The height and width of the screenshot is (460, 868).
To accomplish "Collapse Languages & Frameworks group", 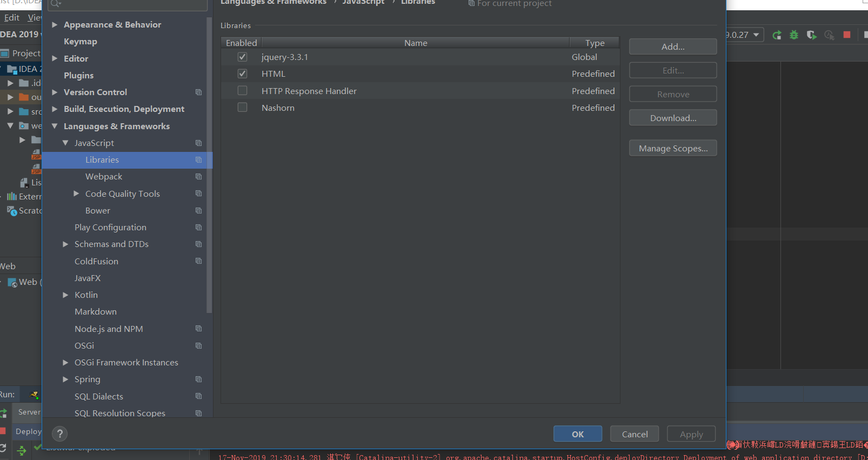I will [55, 126].
